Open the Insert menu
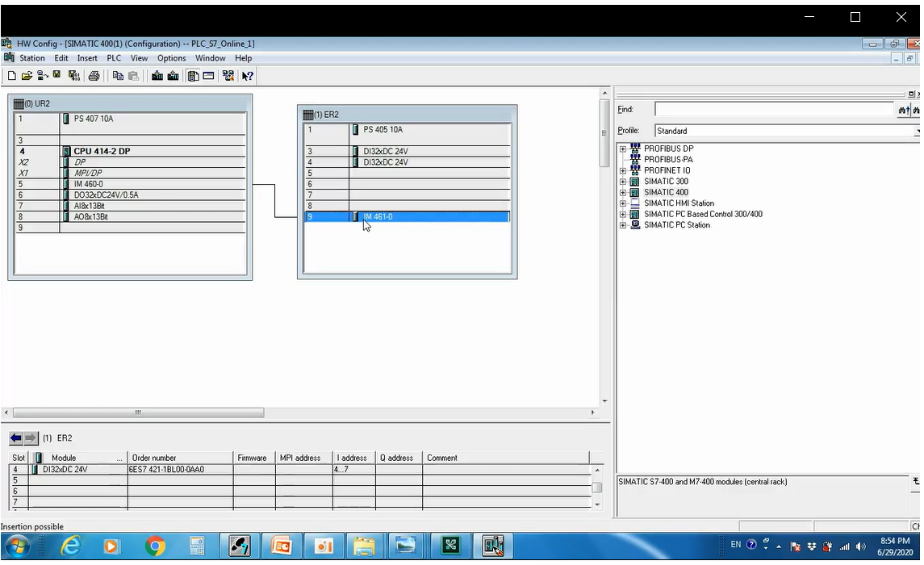The image size is (924, 565). coord(87,58)
